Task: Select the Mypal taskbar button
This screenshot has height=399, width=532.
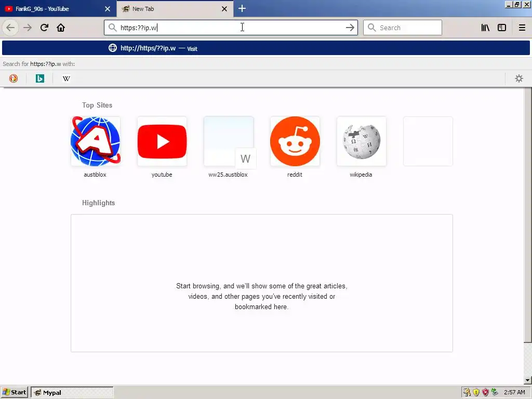Action: pos(72,393)
